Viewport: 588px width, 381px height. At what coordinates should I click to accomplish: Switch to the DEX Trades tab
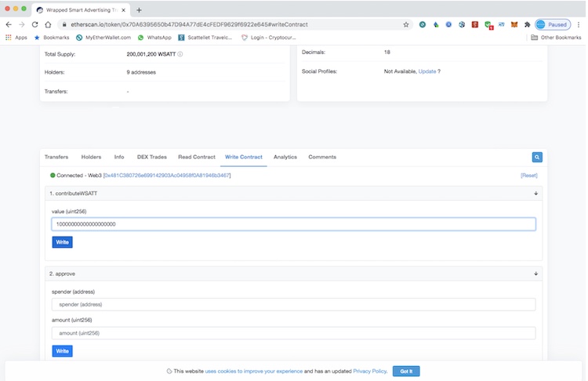click(x=152, y=157)
